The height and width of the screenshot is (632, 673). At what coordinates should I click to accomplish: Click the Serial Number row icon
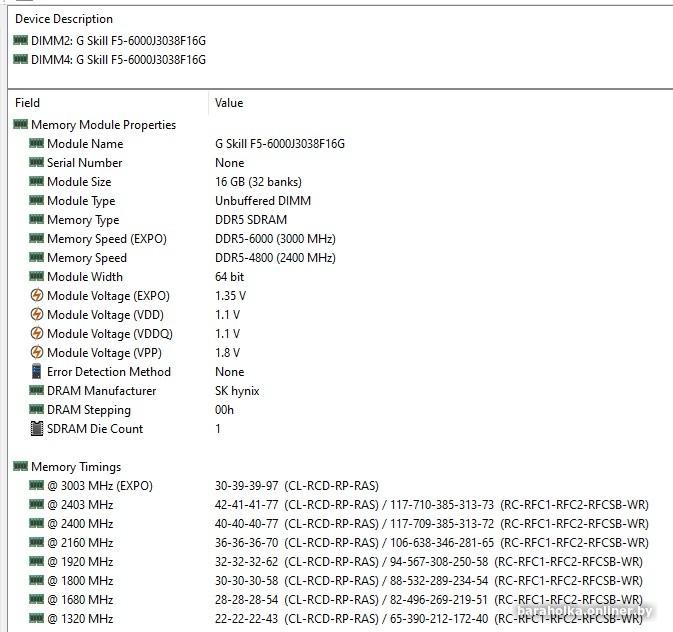point(36,162)
